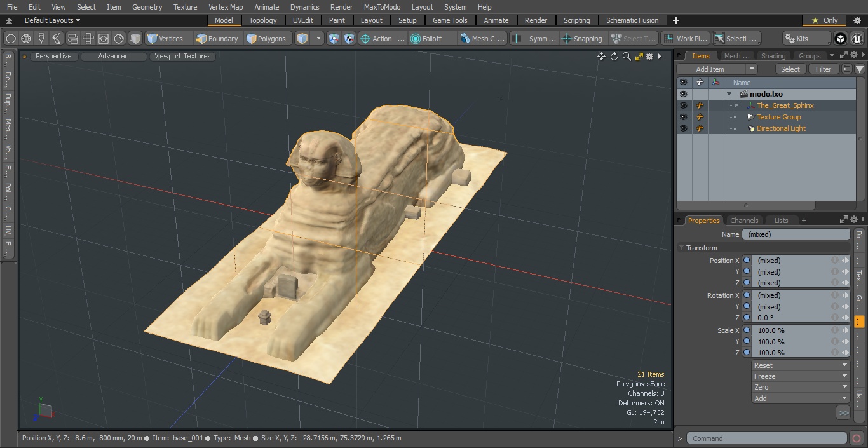
Task: Click the Filter button in Items panel
Action: click(824, 69)
